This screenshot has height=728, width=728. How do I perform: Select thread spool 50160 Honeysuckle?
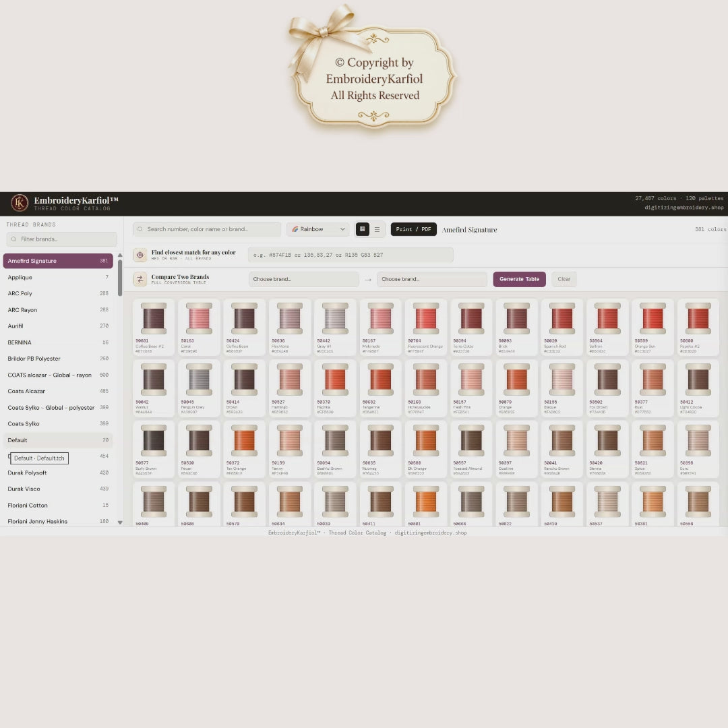pyautogui.click(x=426, y=388)
